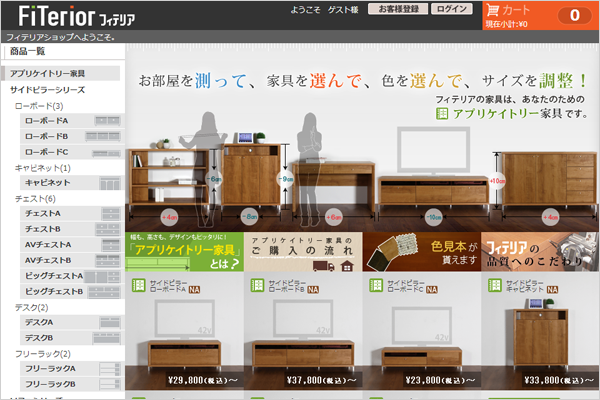
Task: Click the green アプリケイトリー icon in hero text
Action: 442,113
